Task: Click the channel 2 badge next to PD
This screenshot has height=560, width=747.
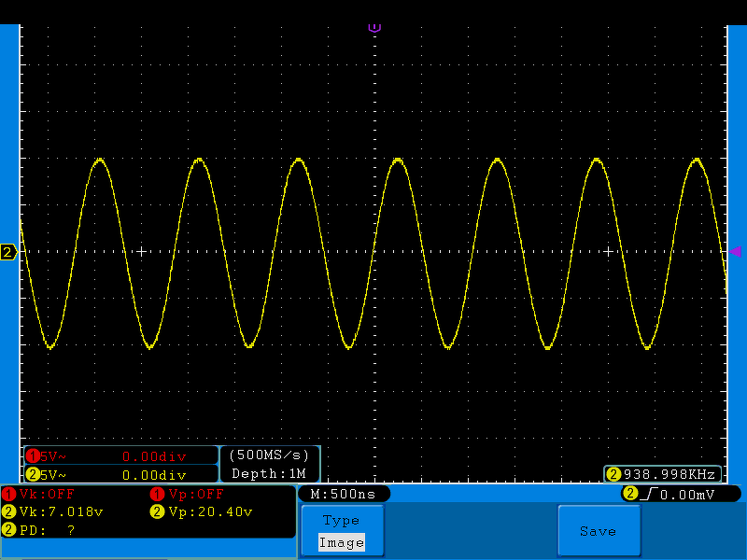Action: [x=8, y=529]
